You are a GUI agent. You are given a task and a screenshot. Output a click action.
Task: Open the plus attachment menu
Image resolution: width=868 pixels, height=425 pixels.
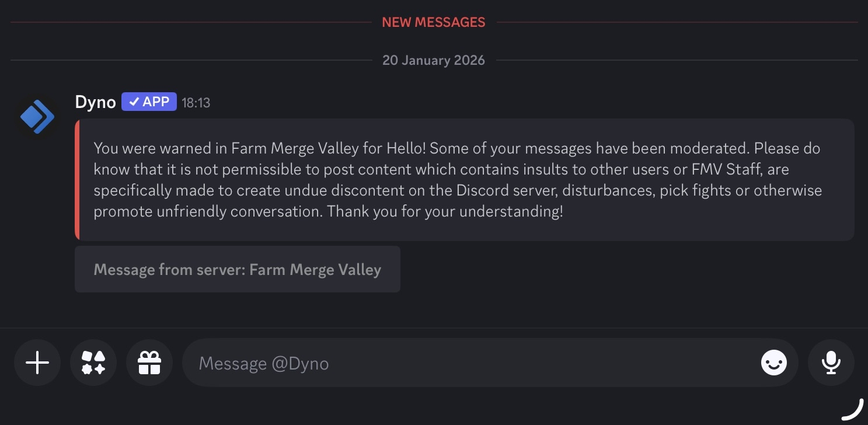(37, 363)
